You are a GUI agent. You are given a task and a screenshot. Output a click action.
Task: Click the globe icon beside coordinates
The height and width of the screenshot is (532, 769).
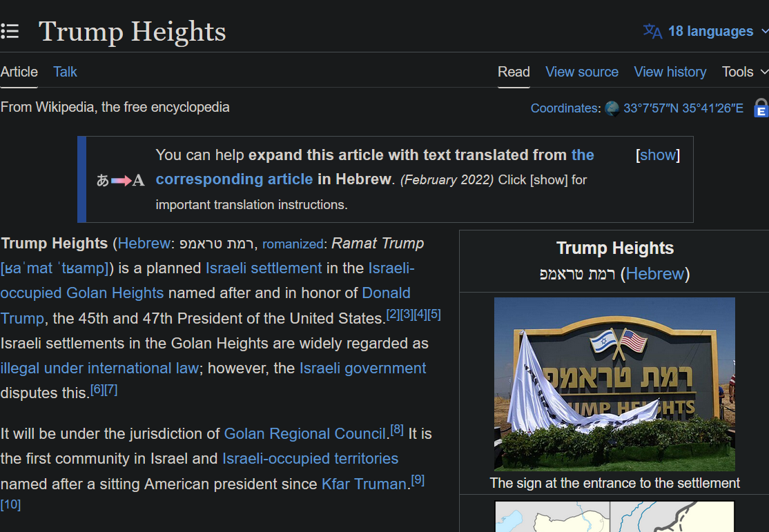[x=612, y=108]
